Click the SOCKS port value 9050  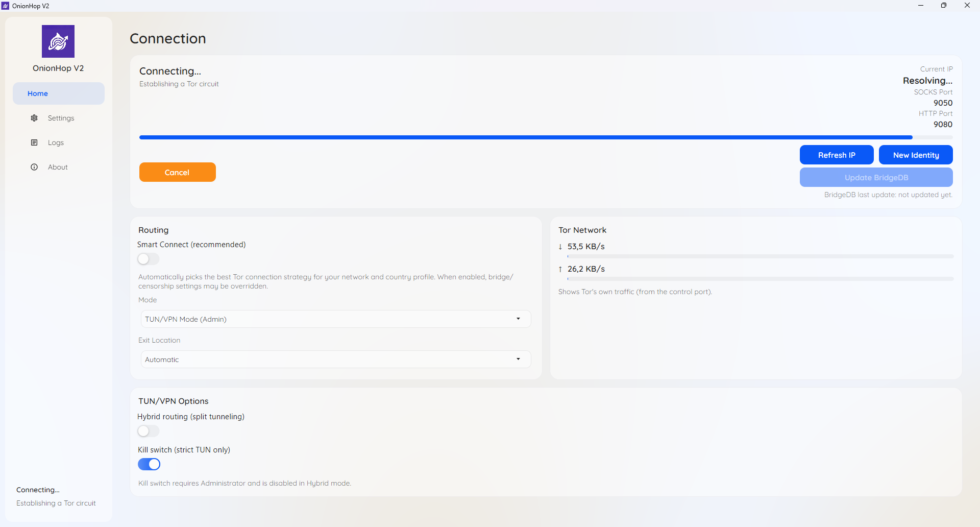(x=943, y=103)
